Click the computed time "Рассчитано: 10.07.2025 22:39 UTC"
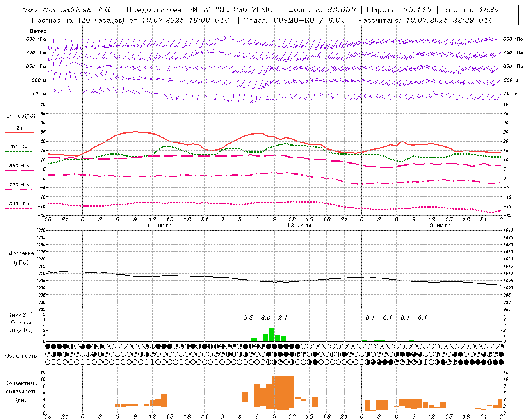 [426, 20]
